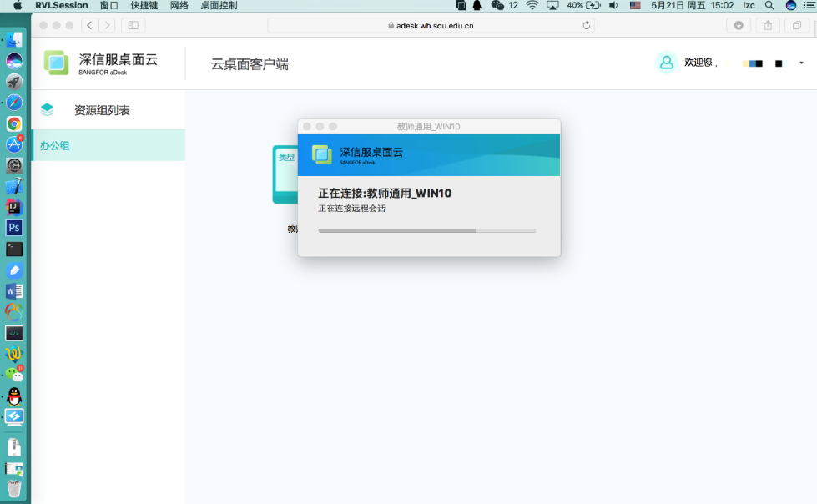
Task: Click the address bar adesk.wh.sdu.edu.cn
Action: pyautogui.click(x=431, y=25)
